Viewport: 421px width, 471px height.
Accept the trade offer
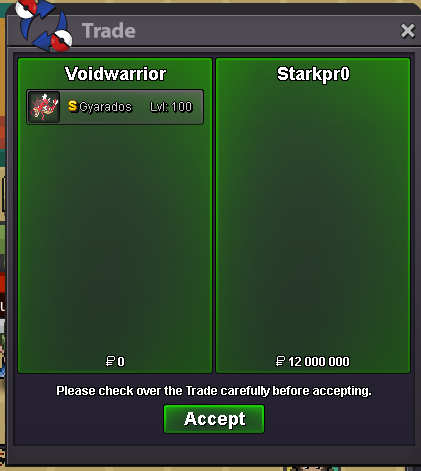214,419
